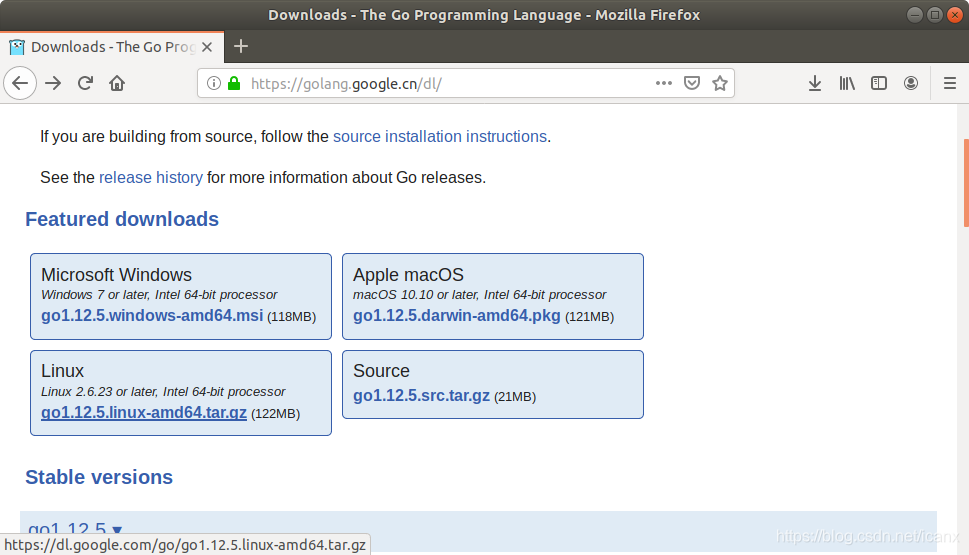Close the Firefox window

click(x=955, y=15)
